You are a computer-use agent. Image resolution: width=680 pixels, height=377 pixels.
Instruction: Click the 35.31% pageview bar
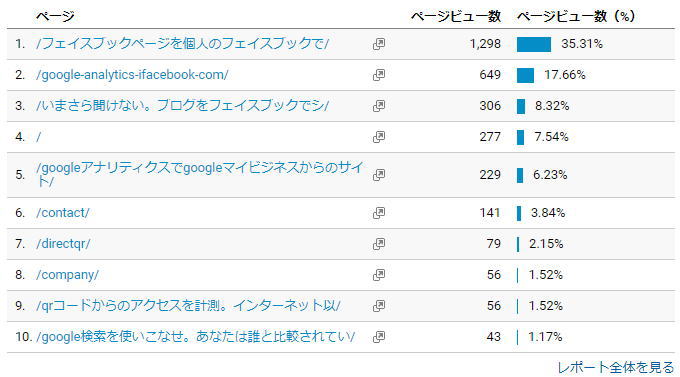534,44
